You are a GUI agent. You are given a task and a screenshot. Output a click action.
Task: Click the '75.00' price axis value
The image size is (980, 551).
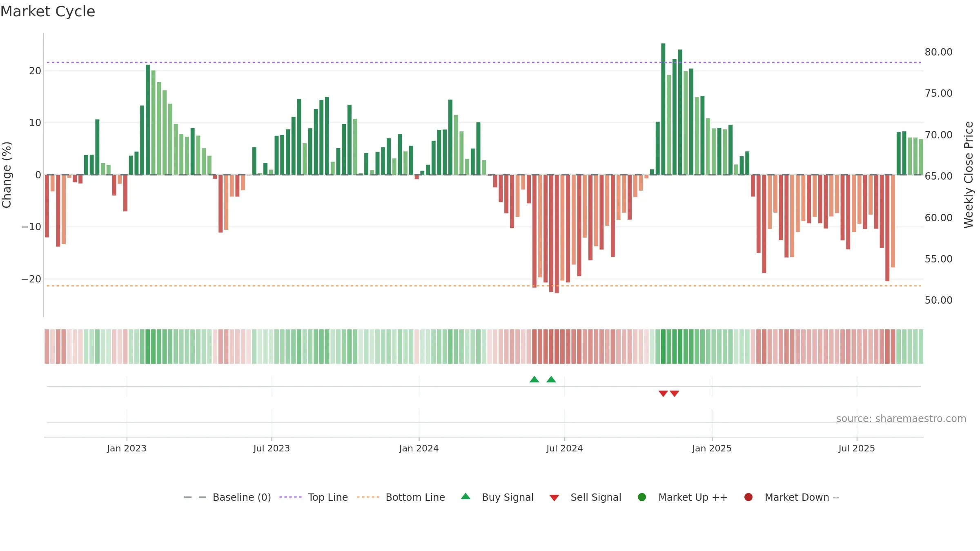tap(938, 93)
